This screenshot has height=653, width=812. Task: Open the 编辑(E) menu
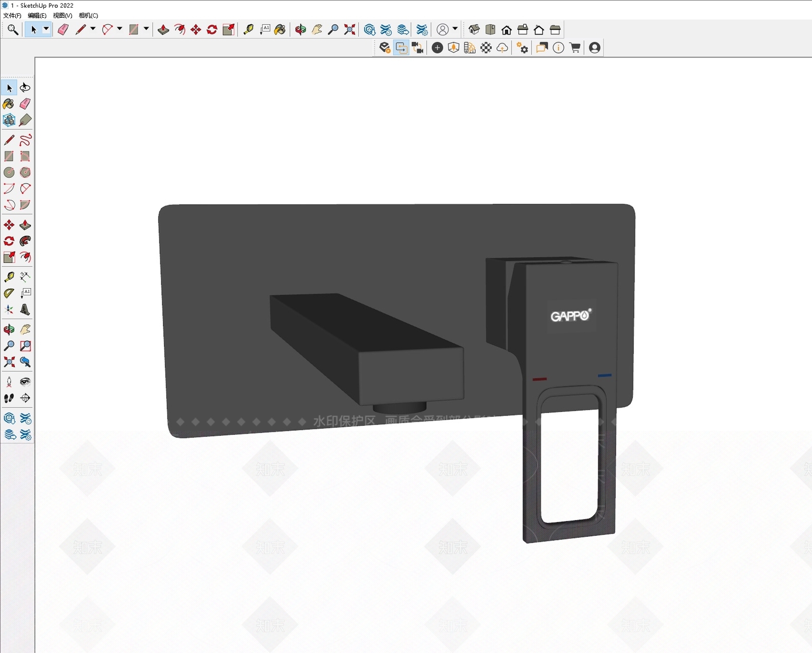coord(37,15)
